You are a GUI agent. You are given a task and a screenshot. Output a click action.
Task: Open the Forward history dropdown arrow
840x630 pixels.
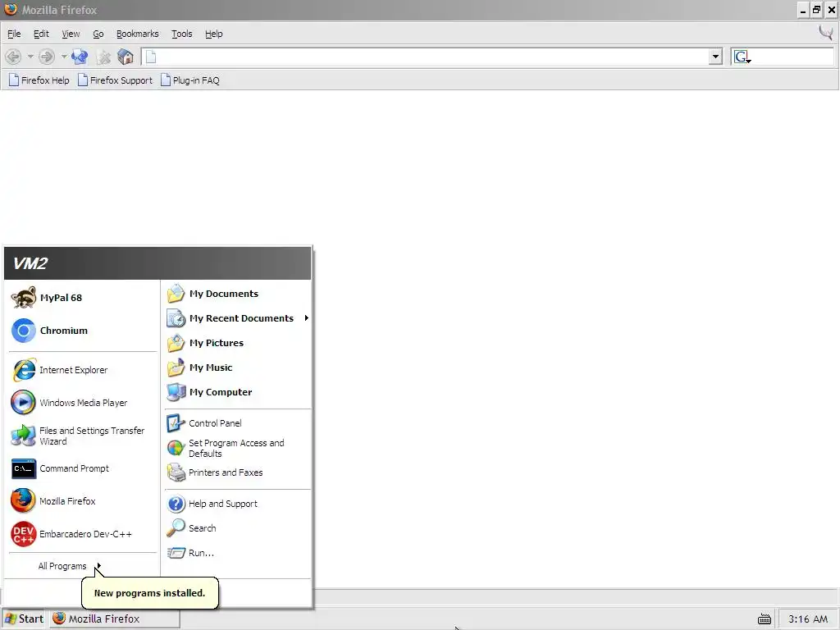pos(64,57)
